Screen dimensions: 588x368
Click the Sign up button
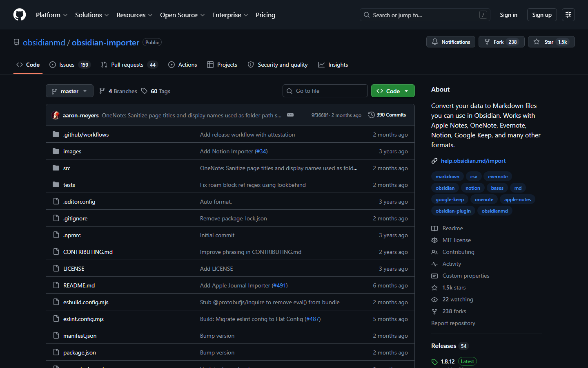(x=542, y=15)
